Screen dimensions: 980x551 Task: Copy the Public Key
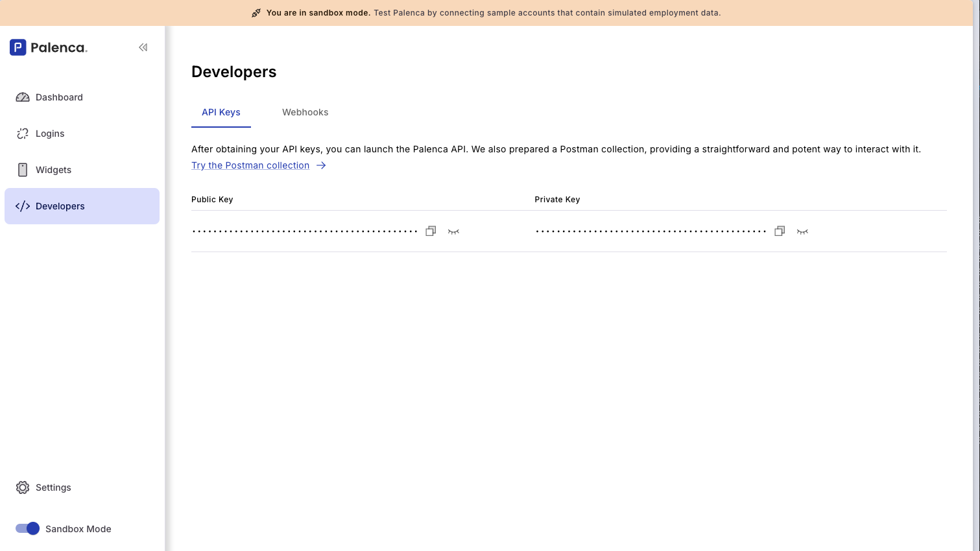(431, 231)
